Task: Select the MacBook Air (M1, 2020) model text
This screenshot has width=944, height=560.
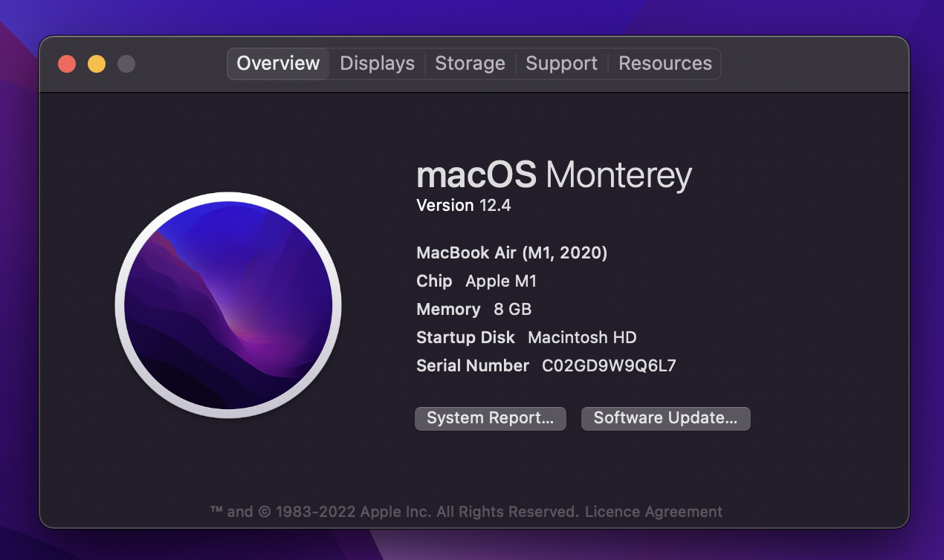Action: coord(511,253)
